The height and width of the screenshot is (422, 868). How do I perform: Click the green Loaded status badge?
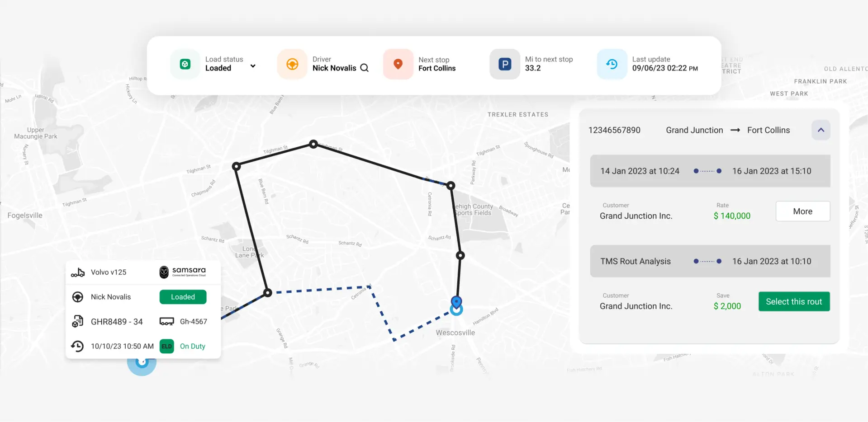[183, 297]
